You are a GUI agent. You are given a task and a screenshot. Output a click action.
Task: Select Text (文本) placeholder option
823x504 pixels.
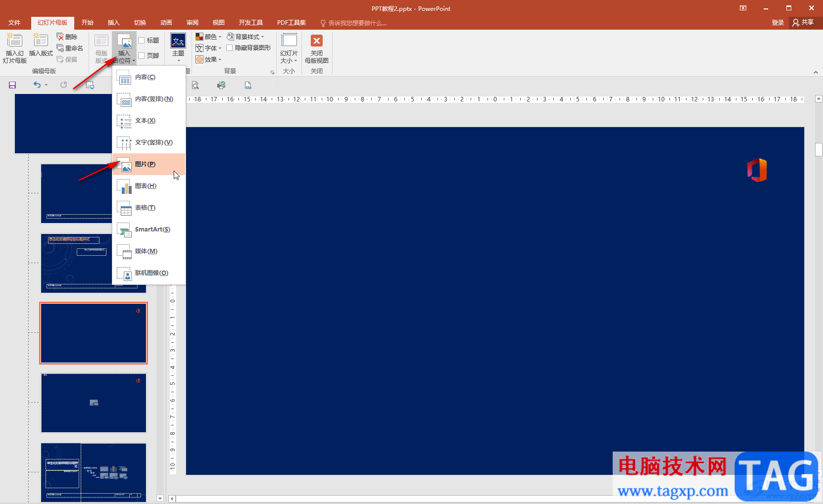tap(149, 121)
